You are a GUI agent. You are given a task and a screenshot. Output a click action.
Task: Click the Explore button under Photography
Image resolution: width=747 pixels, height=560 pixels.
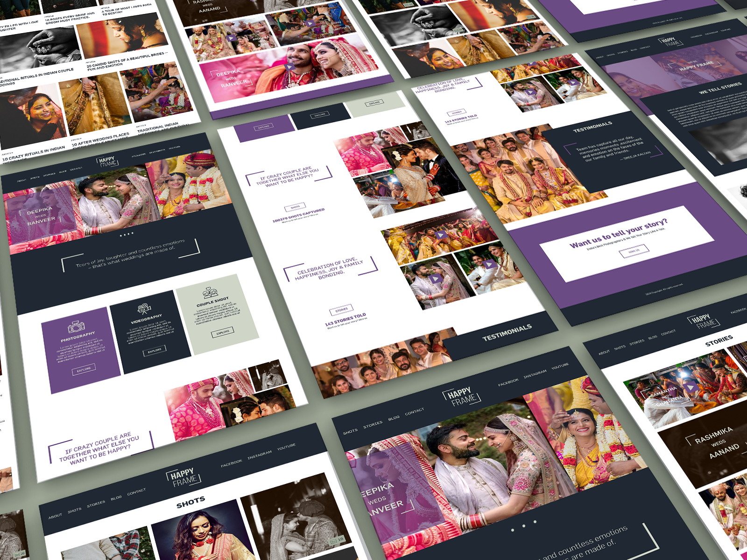(x=84, y=369)
